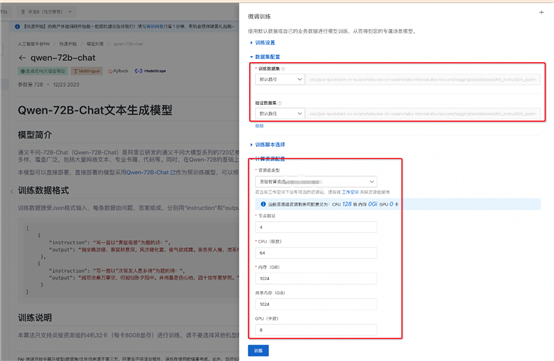The image size is (554, 361).
Task: Click the help icon next to 训练数据集
Action: (x=283, y=69)
